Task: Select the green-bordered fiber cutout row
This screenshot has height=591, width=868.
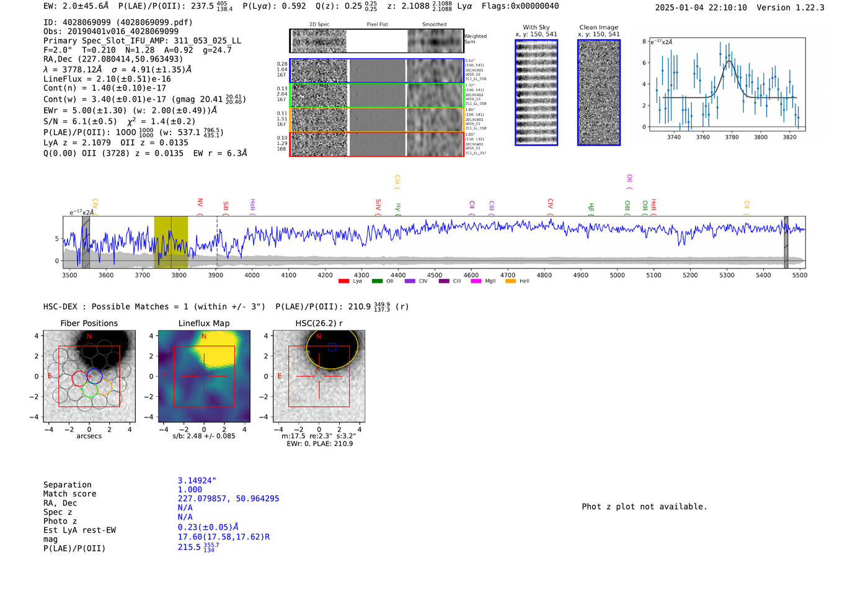Action: (x=377, y=96)
